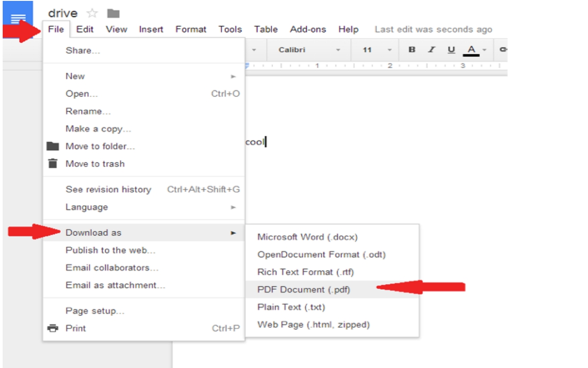588x368 pixels.
Task: Open the Tools menu
Action: click(230, 29)
